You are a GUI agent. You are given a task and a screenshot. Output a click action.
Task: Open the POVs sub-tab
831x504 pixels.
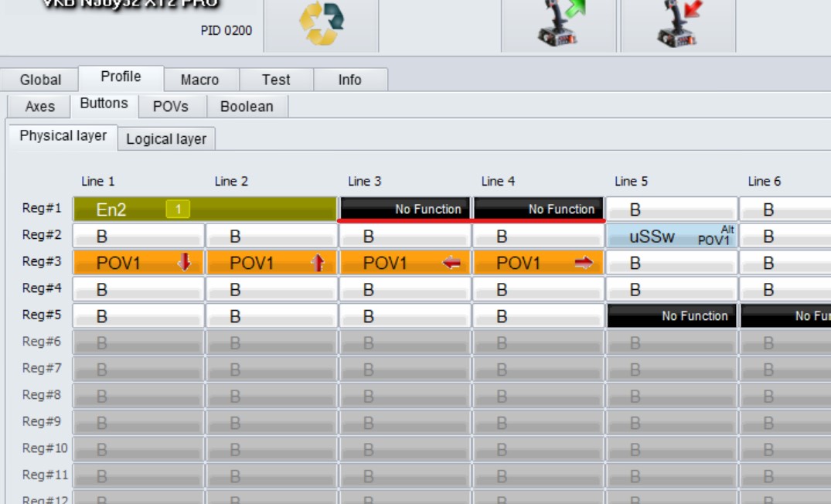(x=170, y=107)
